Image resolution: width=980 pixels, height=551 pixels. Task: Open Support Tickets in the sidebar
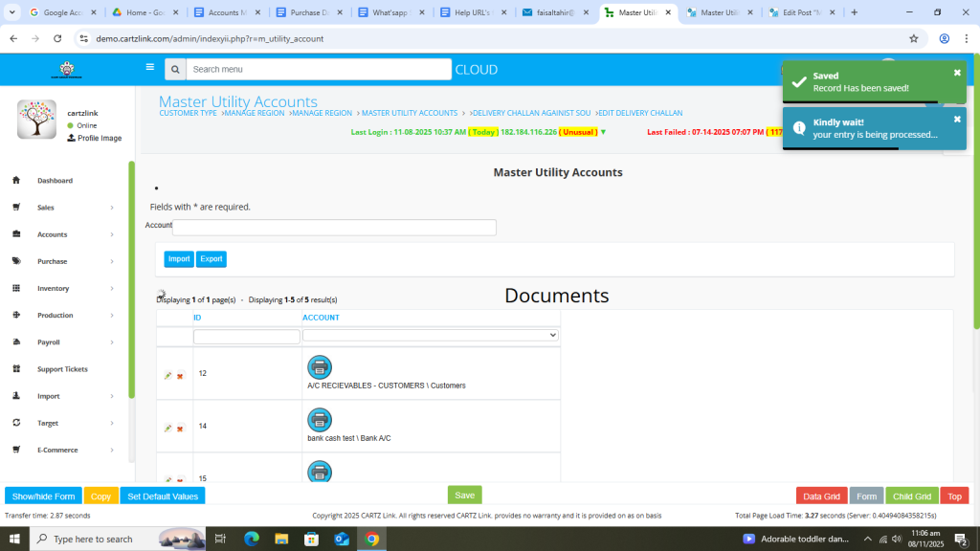[x=61, y=369]
